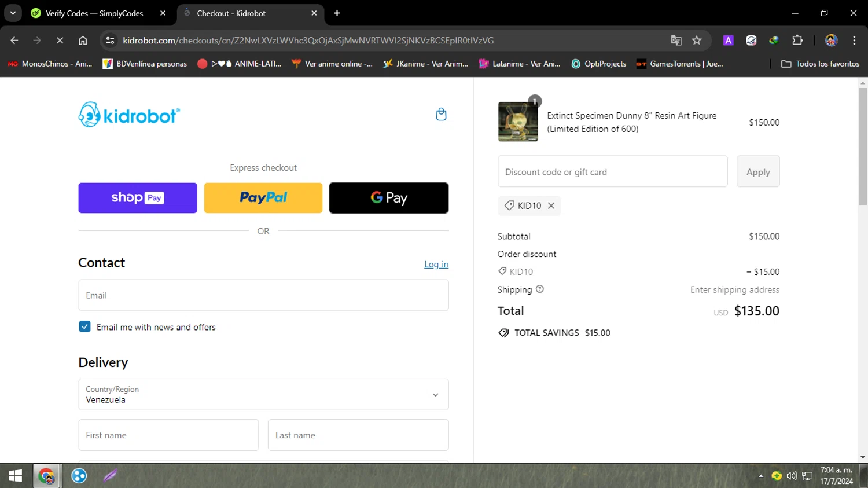Focus the Discount code or gift card field
Screen dimensions: 868x488
click(612, 171)
